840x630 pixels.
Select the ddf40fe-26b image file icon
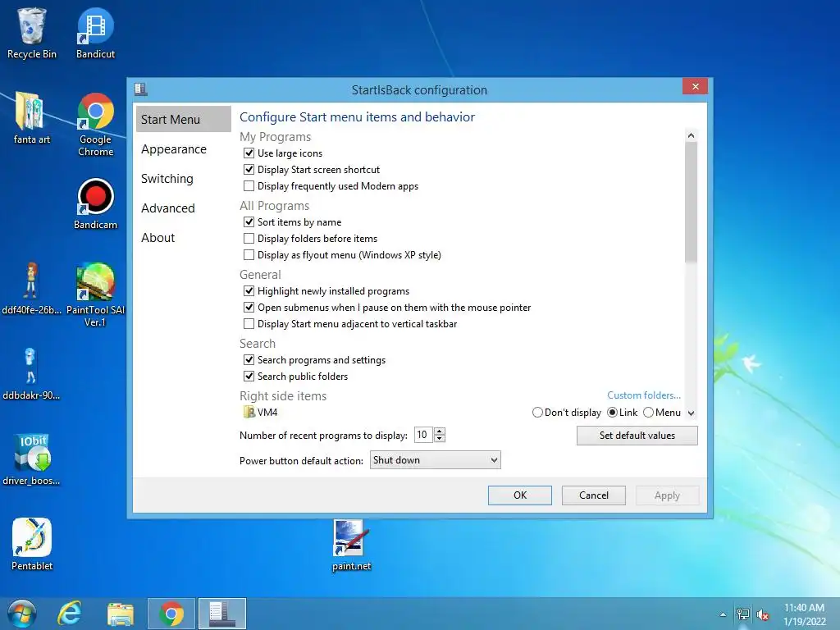(31, 288)
